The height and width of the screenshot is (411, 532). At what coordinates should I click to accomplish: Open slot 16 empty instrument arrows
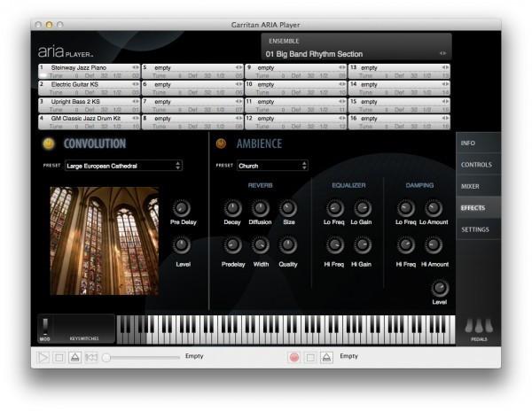coord(445,118)
